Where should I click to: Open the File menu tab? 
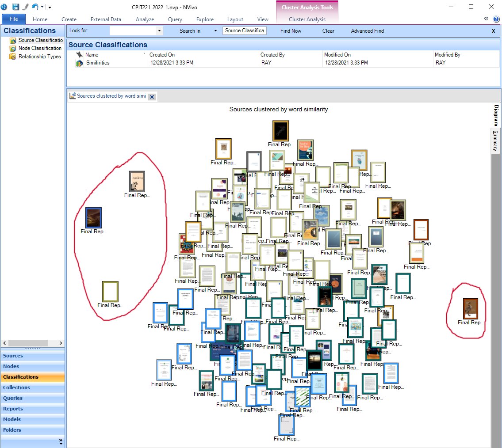click(14, 19)
